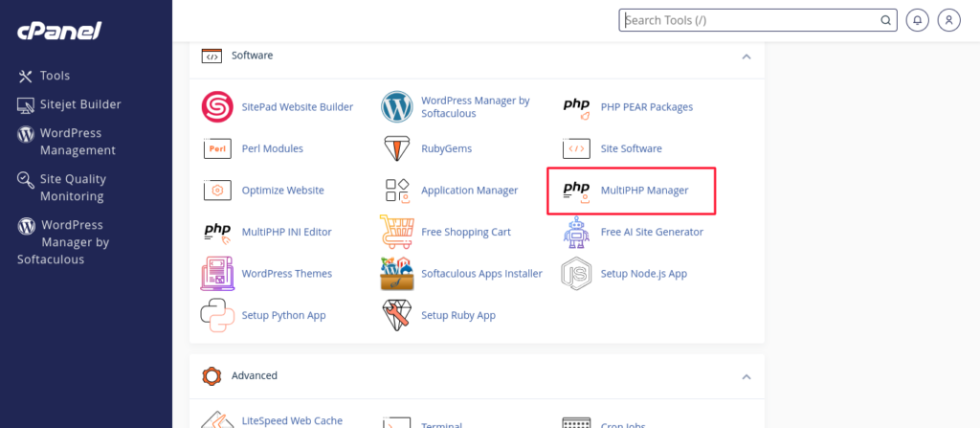
Task: Open the MultiPHP INI Editor icon
Action: (x=217, y=232)
